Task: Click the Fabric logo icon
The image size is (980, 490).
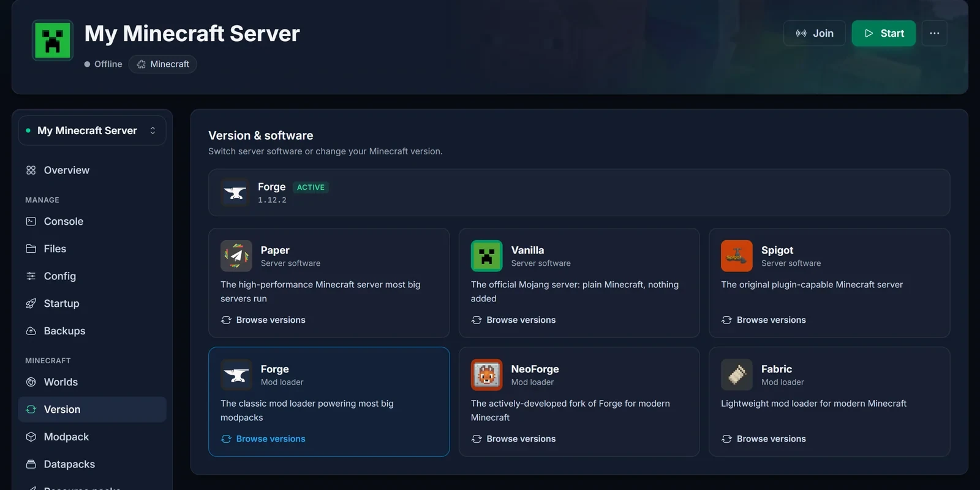Action: point(737,375)
